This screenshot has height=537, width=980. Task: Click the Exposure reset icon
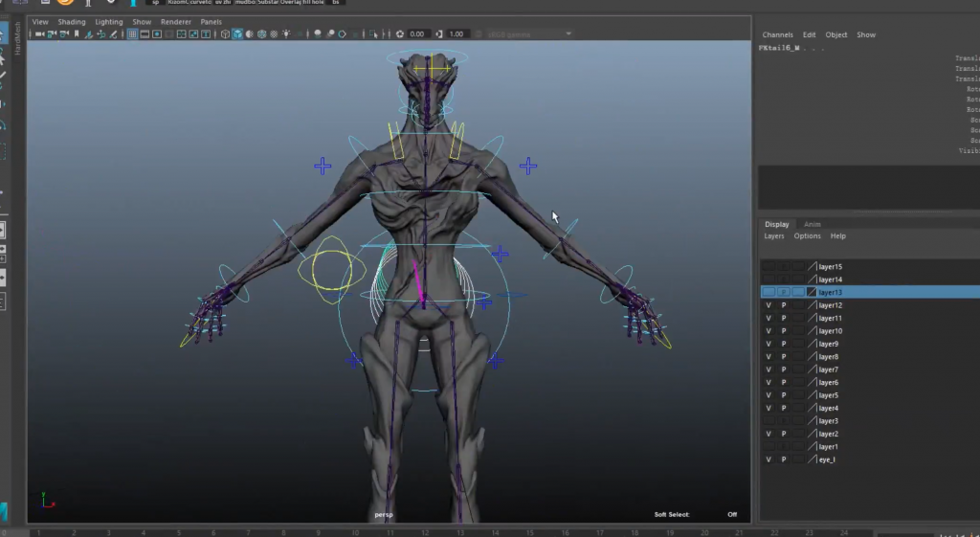point(400,34)
